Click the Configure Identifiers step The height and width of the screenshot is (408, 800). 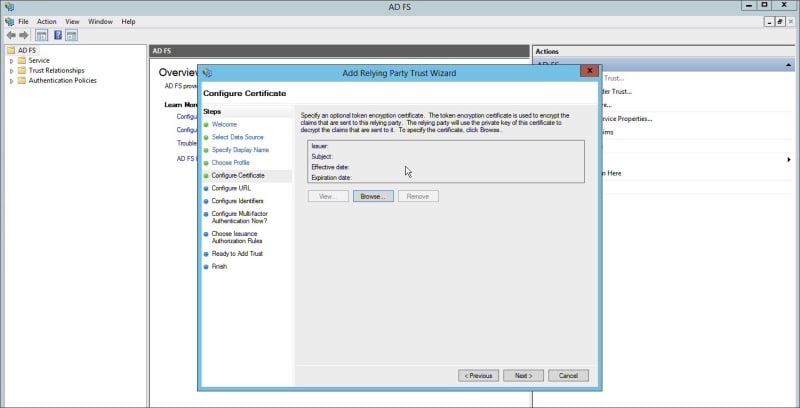pos(238,201)
